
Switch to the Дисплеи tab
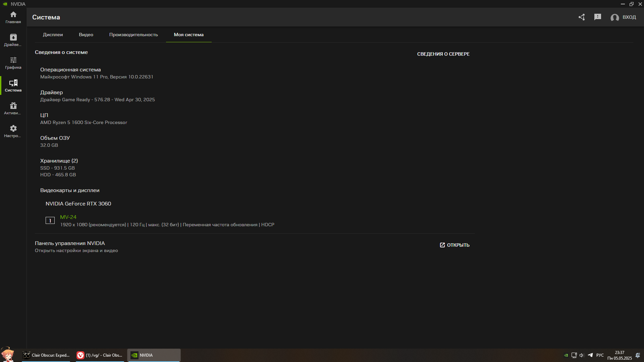pyautogui.click(x=53, y=35)
